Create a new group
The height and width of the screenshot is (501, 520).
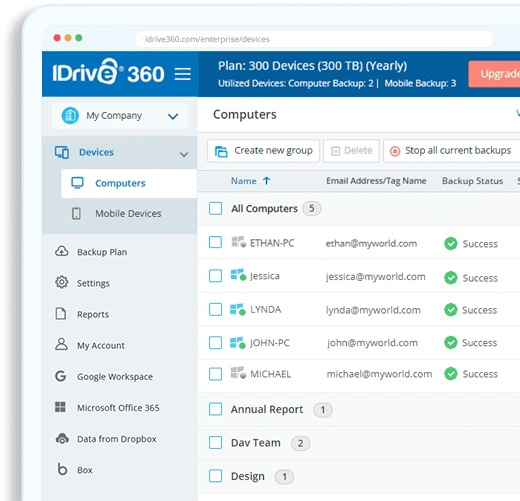pyautogui.click(x=263, y=151)
